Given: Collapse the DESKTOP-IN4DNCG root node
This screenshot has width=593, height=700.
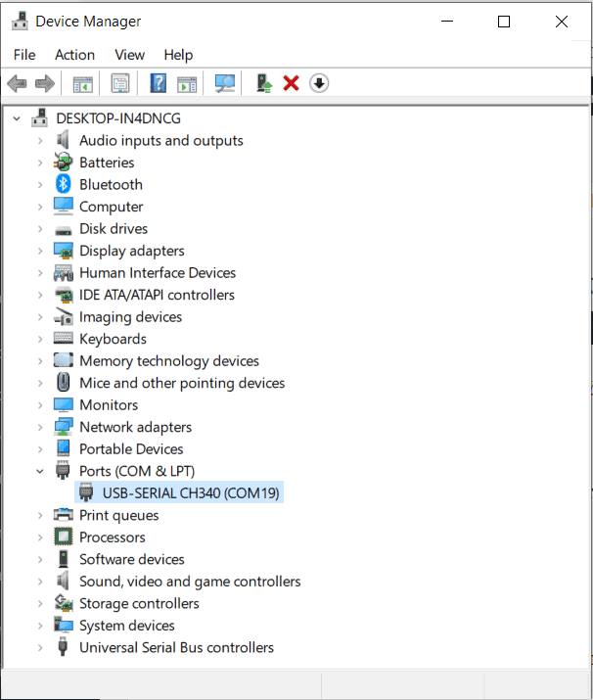Looking at the screenshot, I should pos(18,118).
